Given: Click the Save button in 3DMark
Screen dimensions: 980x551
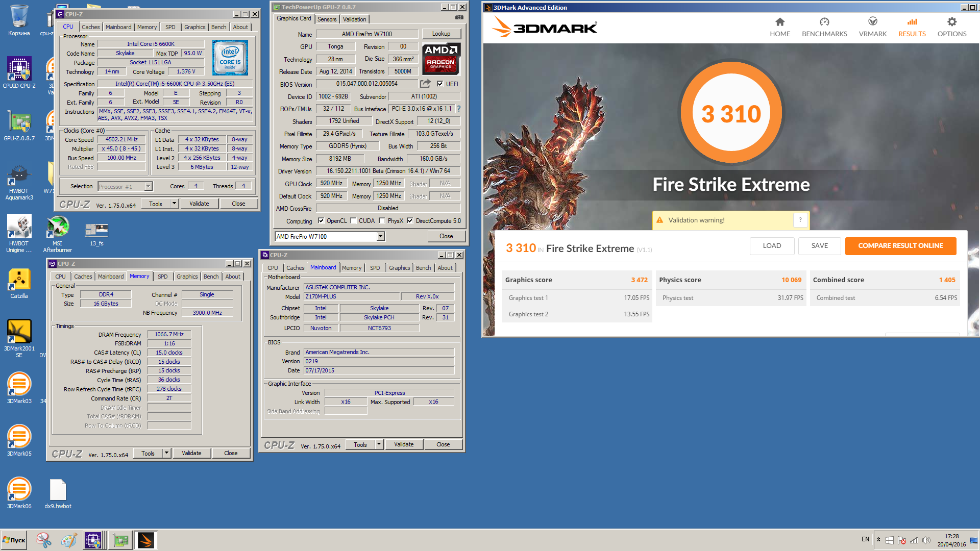Looking at the screenshot, I should point(820,245).
